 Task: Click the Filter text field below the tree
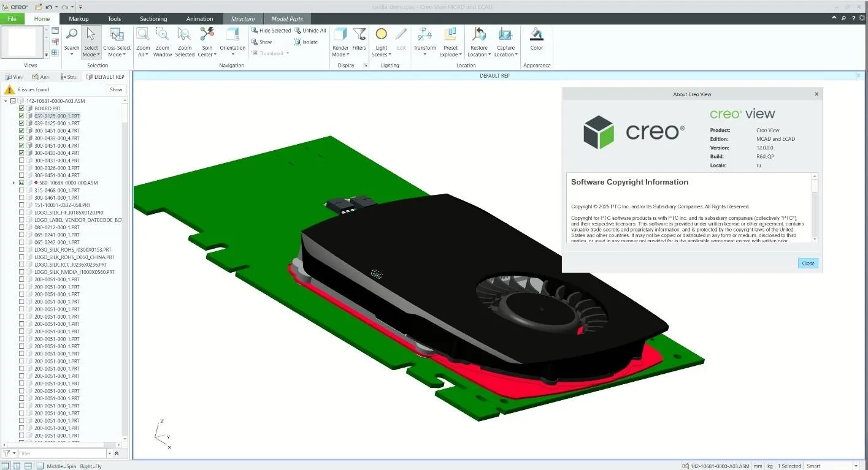pos(61,453)
